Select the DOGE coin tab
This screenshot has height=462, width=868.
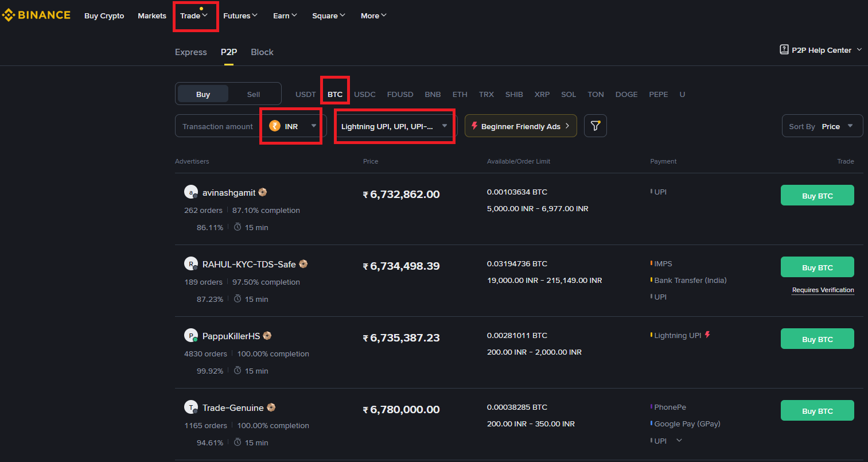(626, 94)
